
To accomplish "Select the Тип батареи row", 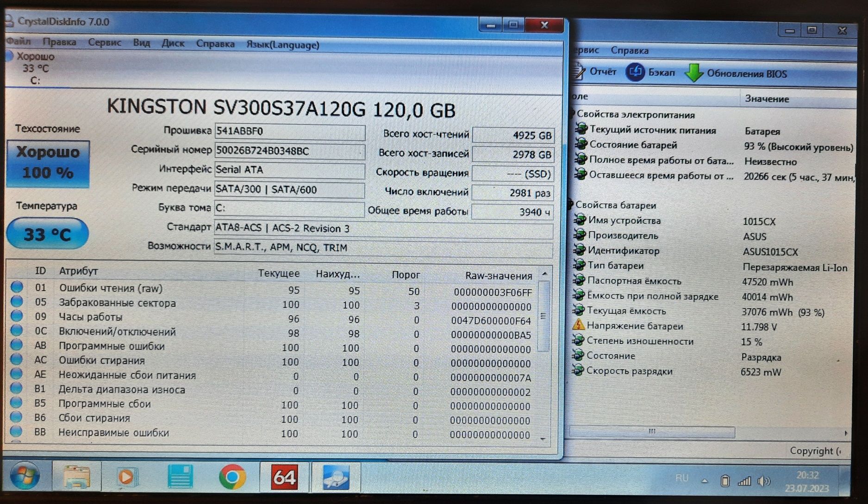I will click(711, 267).
